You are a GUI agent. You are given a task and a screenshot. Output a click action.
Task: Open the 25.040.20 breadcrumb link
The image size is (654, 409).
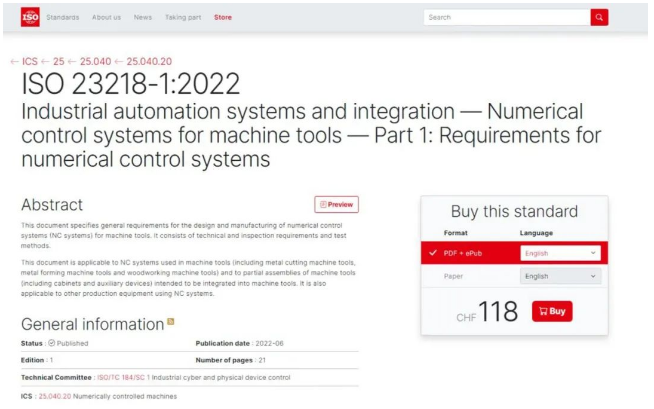[149, 61]
